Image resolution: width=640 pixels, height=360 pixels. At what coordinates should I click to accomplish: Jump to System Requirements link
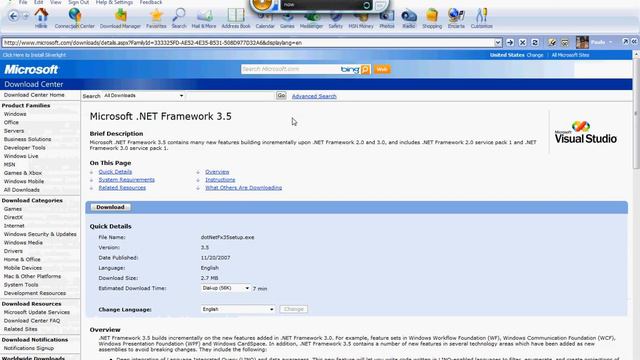pyautogui.click(x=127, y=180)
